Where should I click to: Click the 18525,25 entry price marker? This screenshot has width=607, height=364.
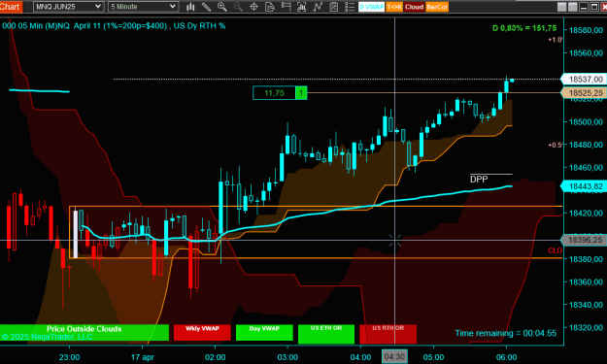(585, 93)
